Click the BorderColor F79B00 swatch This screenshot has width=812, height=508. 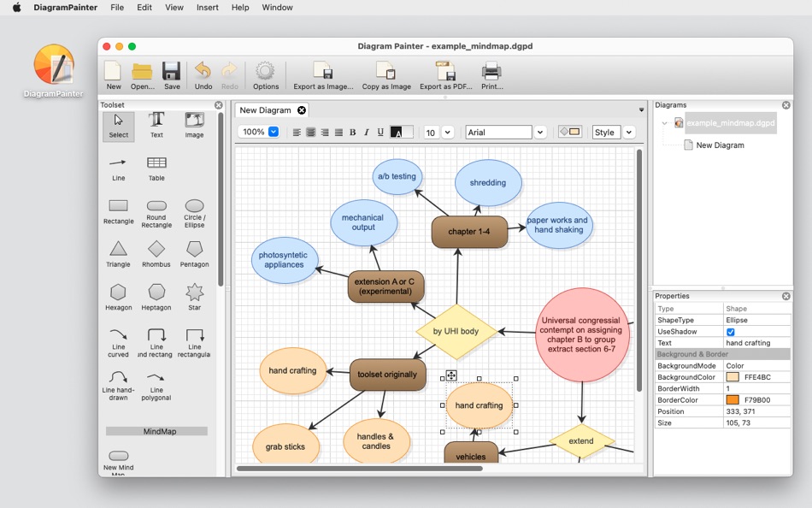[733, 399]
